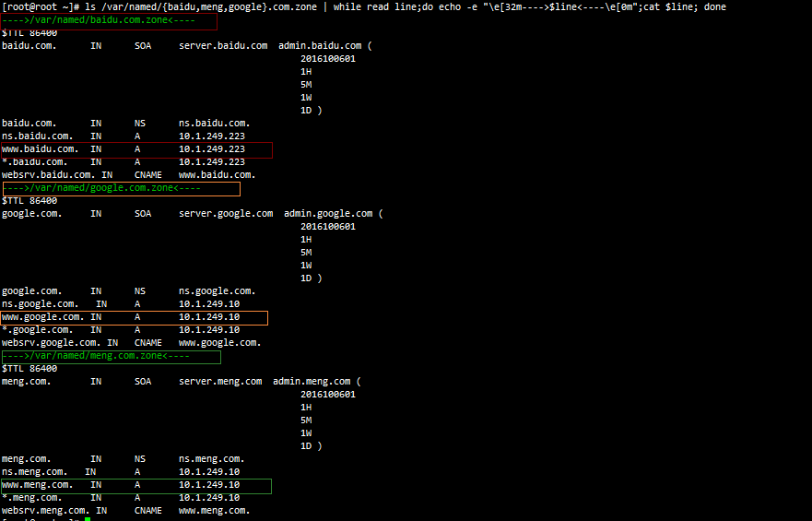This screenshot has width=812, height=521.
Task: Click the /var/named/baidu.com.zone header line
Action: [x=99, y=20]
